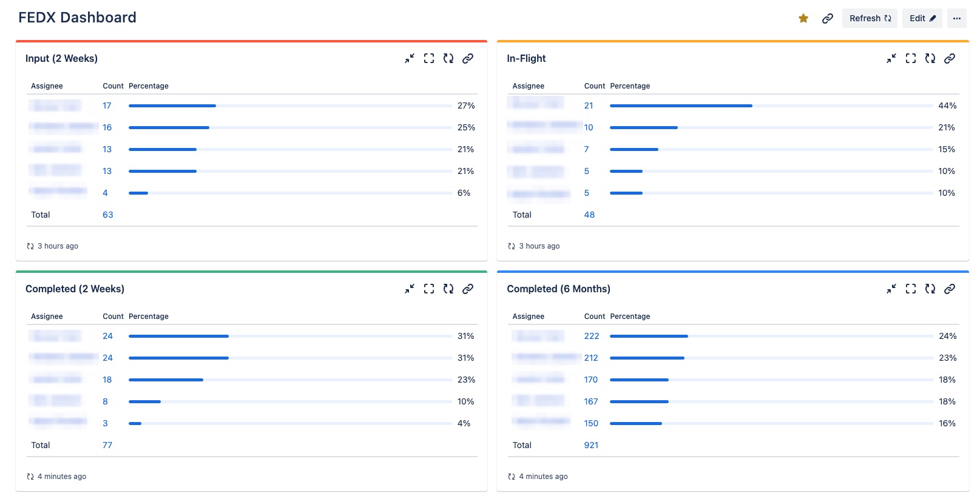980x496 pixels.
Task: Click the 16% value in Completed (6 Months)
Action: tap(947, 423)
